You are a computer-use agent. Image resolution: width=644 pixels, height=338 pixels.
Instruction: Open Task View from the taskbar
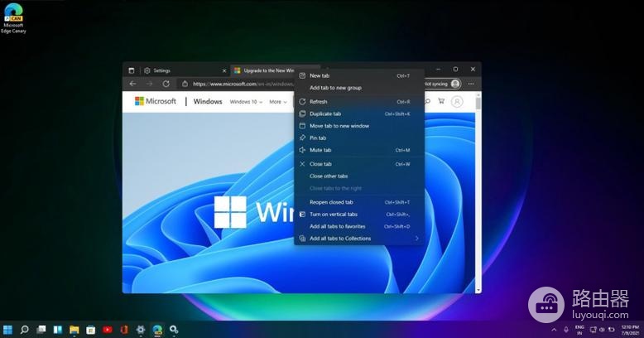pyautogui.click(x=41, y=330)
